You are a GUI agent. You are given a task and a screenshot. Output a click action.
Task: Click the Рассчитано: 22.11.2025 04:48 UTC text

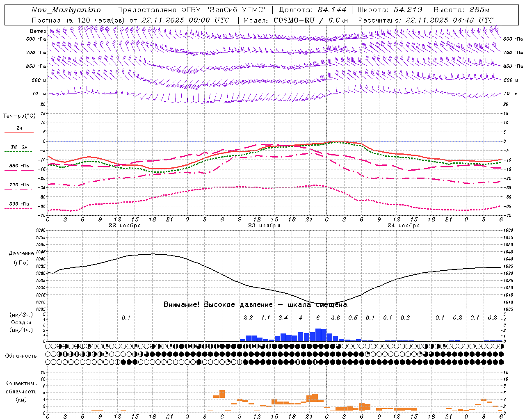point(426,20)
